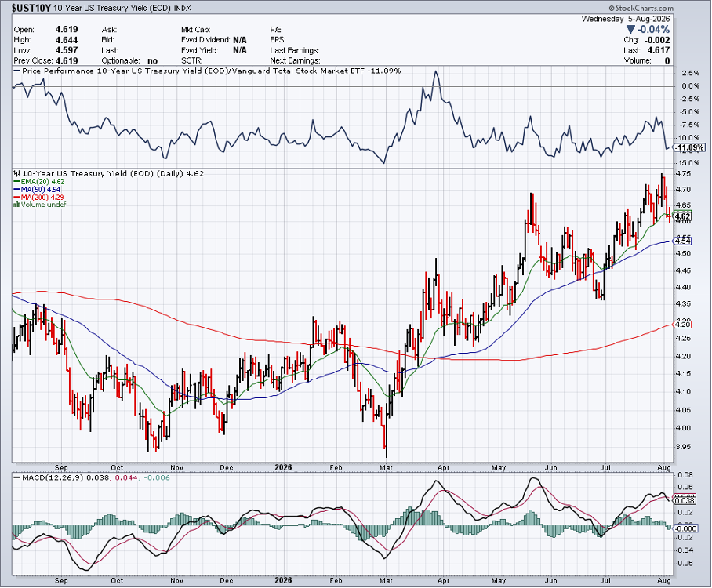The width and height of the screenshot is (712, 588).
Task: Click the Next Earnings label
Action: tap(295, 61)
